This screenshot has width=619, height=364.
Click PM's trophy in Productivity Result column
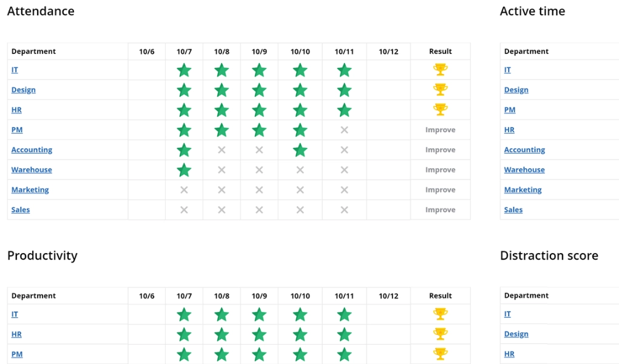[440, 354]
